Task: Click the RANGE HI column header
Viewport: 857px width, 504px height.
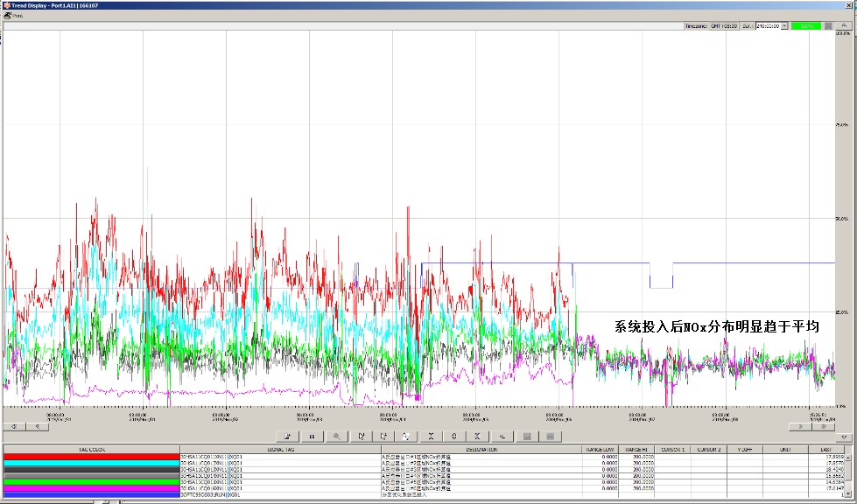Action: 638,450
